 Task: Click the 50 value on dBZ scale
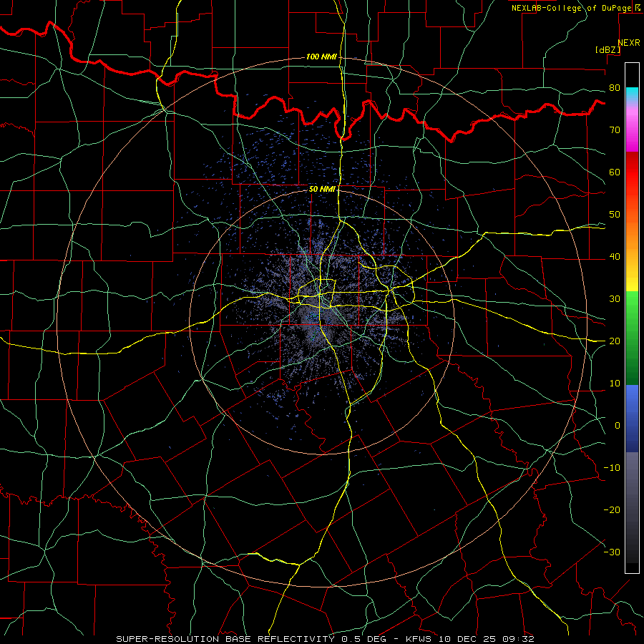point(615,215)
